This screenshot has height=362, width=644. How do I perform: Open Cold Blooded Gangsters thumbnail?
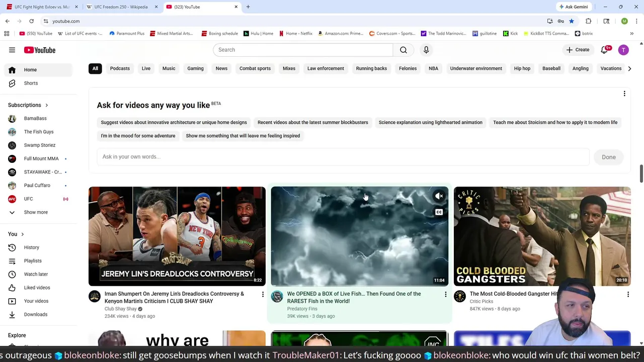[542, 236]
